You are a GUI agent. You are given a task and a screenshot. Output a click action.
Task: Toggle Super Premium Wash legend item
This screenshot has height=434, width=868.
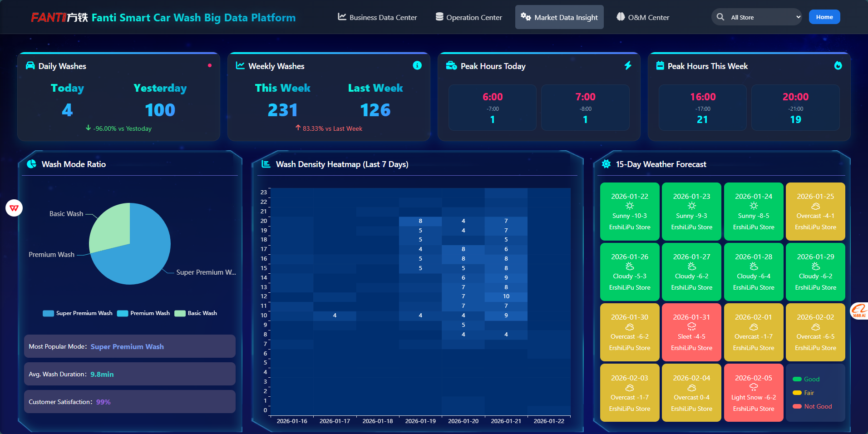(78, 313)
